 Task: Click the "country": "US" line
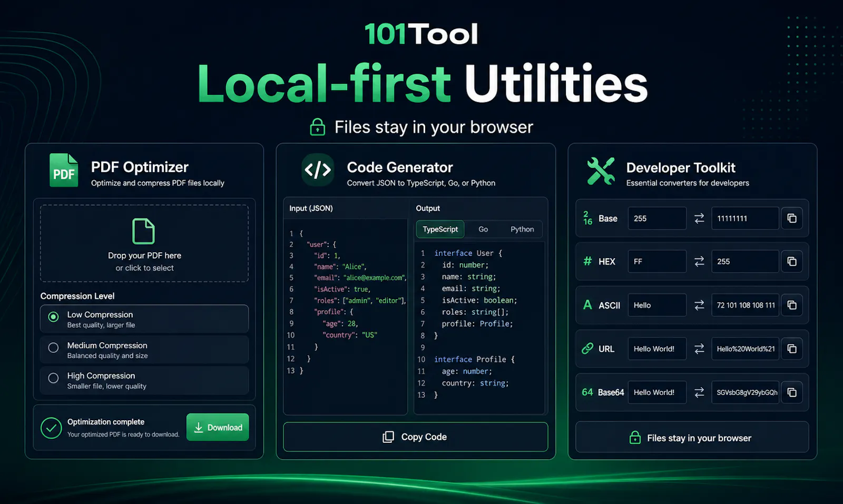coord(350,335)
